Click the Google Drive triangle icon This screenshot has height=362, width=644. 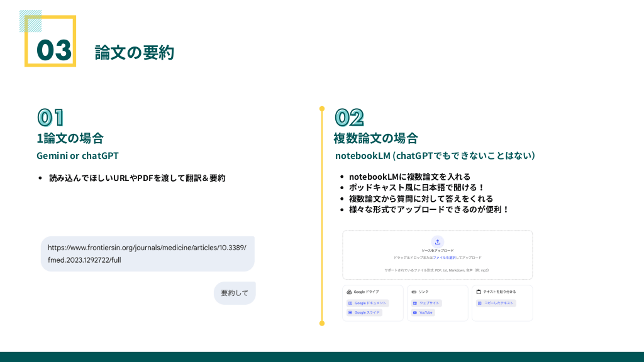point(349,292)
